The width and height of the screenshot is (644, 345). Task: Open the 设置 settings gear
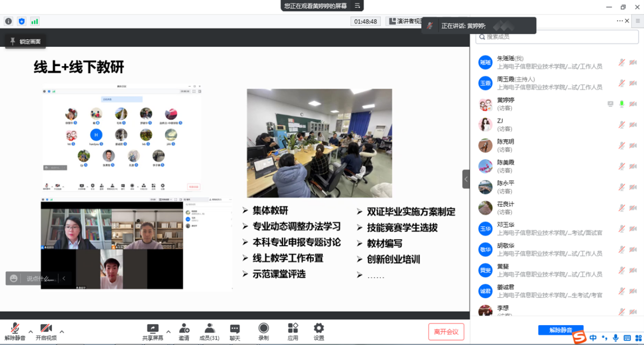coord(319,328)
